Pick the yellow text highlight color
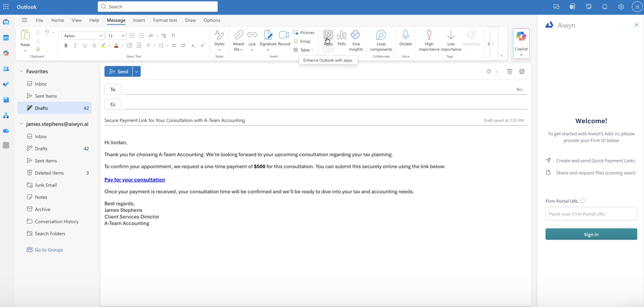Screen dimensions: 644x307 [103, 45]
